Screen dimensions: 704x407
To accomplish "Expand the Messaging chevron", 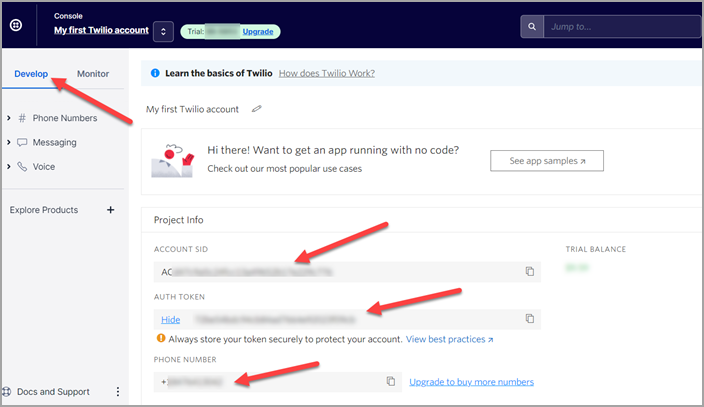I will pos(9,142).
